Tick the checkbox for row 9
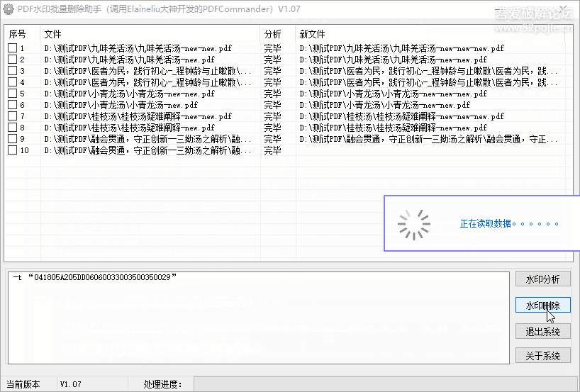 [x=13, y=139]
